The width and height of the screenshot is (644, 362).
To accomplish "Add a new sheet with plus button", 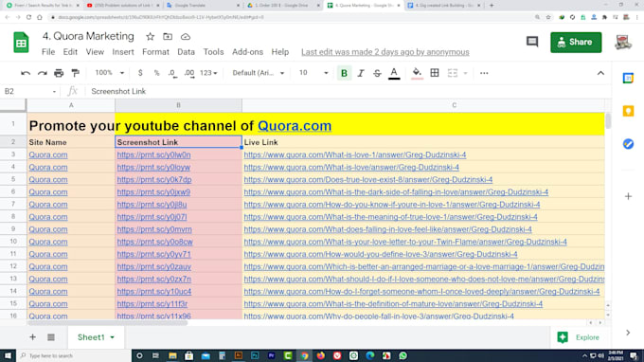I will point(32,337).
